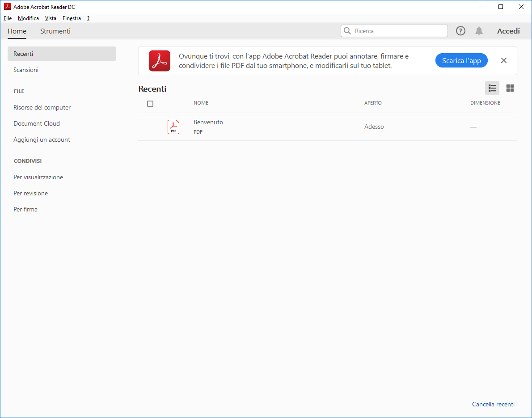Switch to list view layout icon
The height and width of the screenshot is (418, 532).
pyautogui.click(x=492, y=88)
